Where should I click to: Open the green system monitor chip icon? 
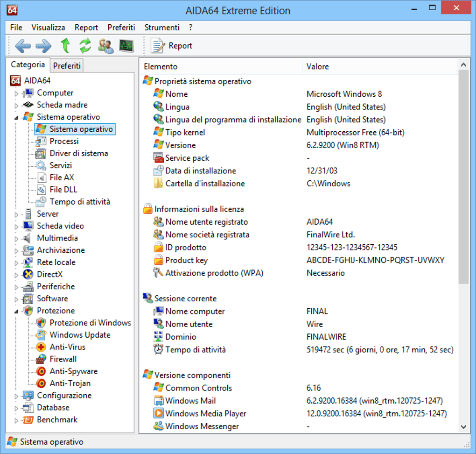126,46
